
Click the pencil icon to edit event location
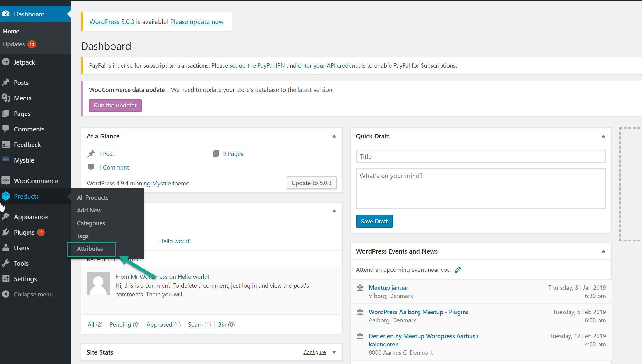point(458,270)
